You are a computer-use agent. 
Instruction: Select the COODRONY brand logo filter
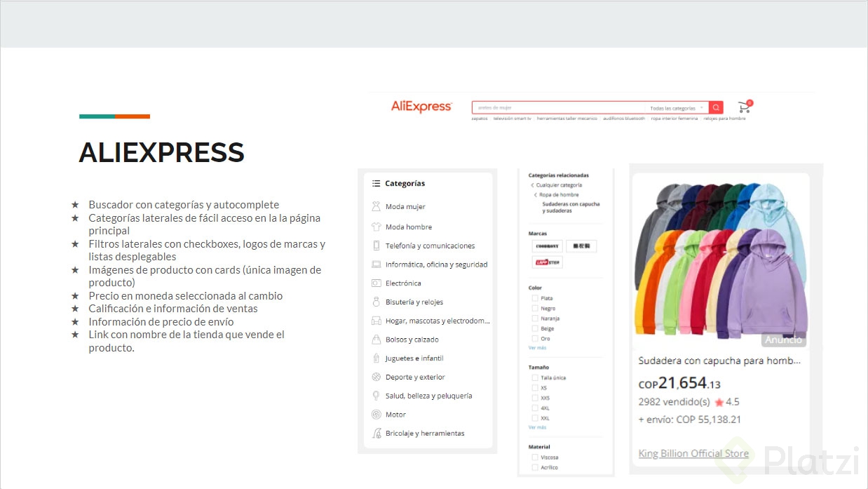(x=547, y=246)
